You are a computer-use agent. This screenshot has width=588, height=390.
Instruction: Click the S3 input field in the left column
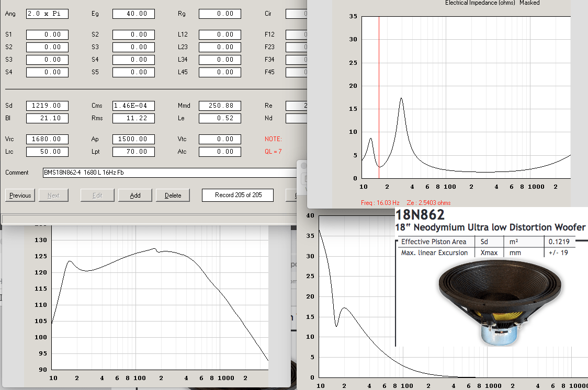(x=47, y=60)
